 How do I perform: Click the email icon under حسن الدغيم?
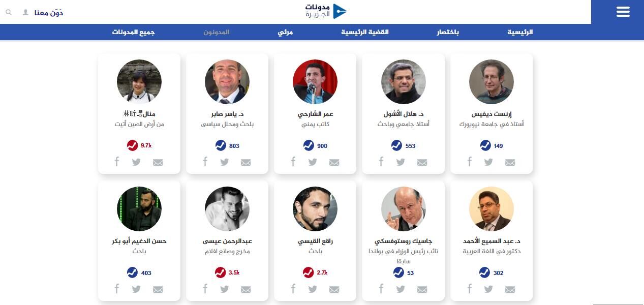tap(158, 290)
